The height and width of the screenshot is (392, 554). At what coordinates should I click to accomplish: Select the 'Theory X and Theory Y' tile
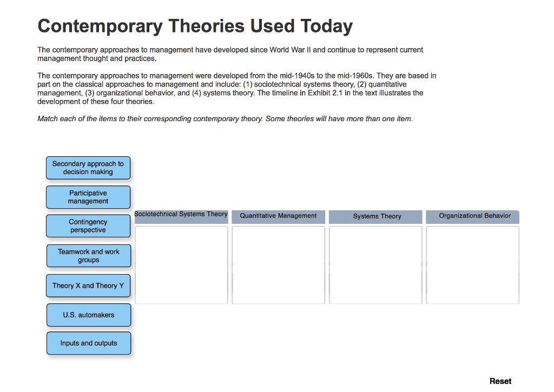point(88,285)
